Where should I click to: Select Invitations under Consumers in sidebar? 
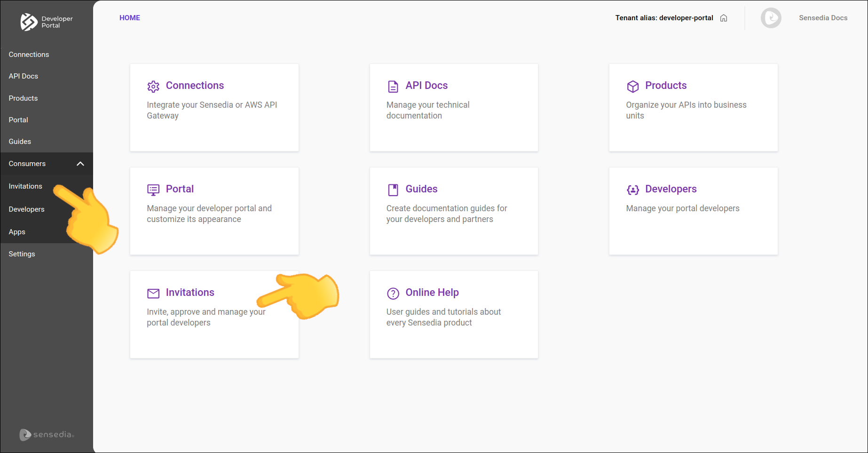click(x=25, y=186)
